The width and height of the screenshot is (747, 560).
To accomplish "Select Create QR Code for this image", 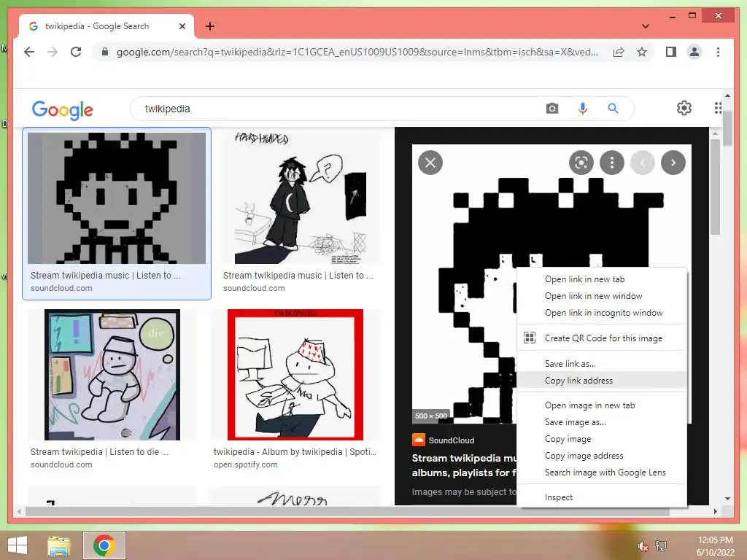I will coord(602,338).
